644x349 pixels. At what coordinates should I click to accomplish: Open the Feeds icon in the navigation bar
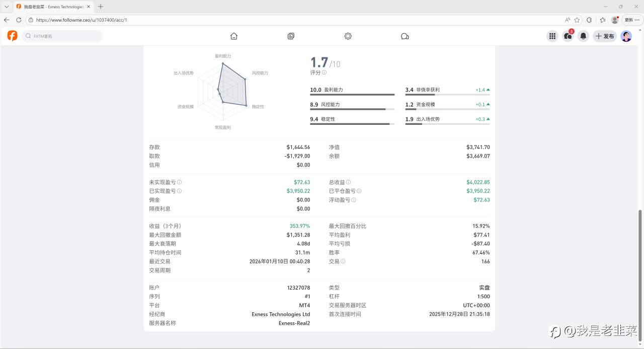click(291, 36)
